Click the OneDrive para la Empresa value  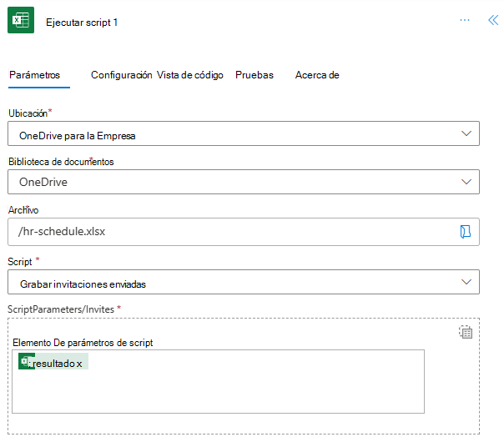pyautogui.click(x=77, y=136)
